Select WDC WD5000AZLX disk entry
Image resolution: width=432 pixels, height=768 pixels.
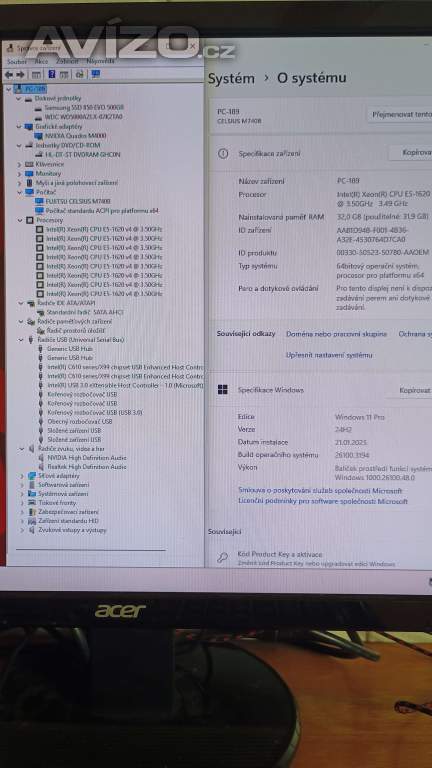(84, 117)
